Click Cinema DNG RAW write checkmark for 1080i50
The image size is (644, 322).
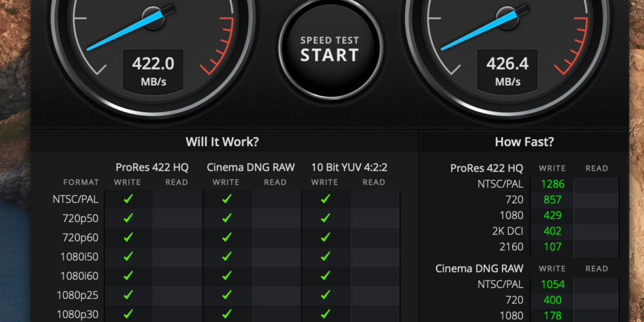(227, 257)
